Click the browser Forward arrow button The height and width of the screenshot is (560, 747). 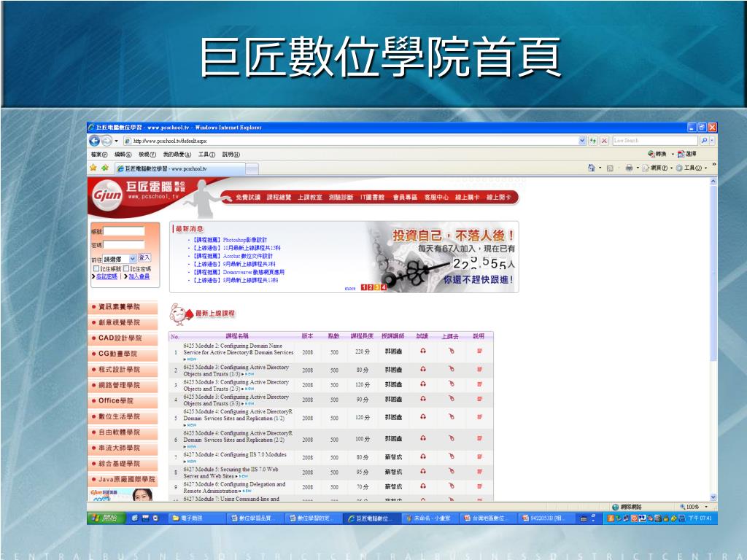point(107,141)
